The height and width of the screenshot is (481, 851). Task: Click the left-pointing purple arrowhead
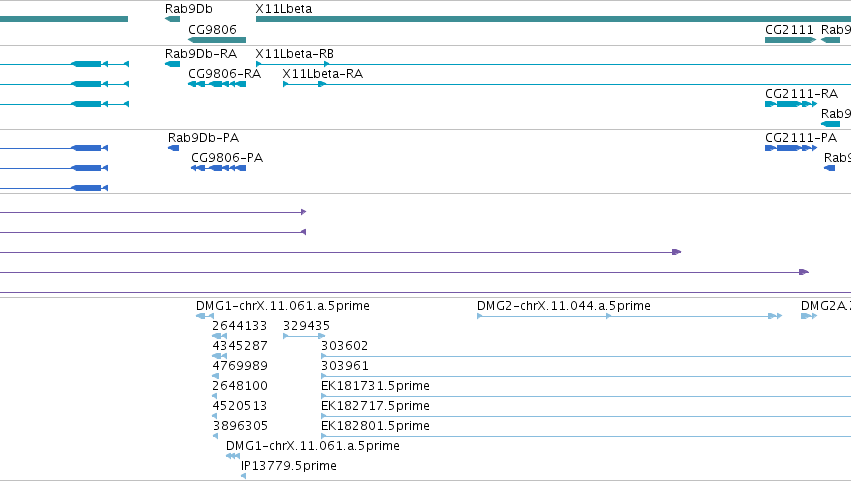[303, 232]
